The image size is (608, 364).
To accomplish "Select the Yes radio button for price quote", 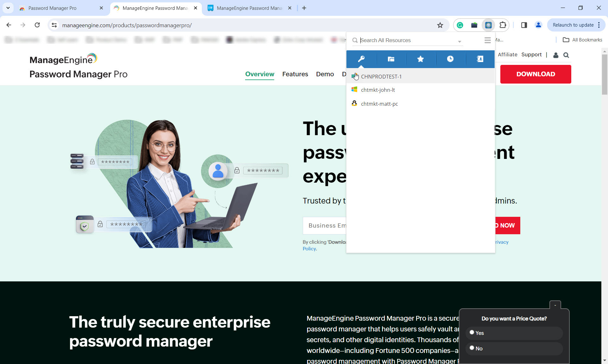I will (472, 333).
